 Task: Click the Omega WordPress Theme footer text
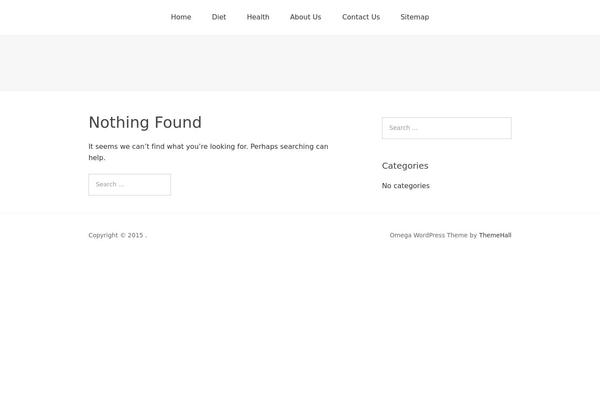(428, 235)
